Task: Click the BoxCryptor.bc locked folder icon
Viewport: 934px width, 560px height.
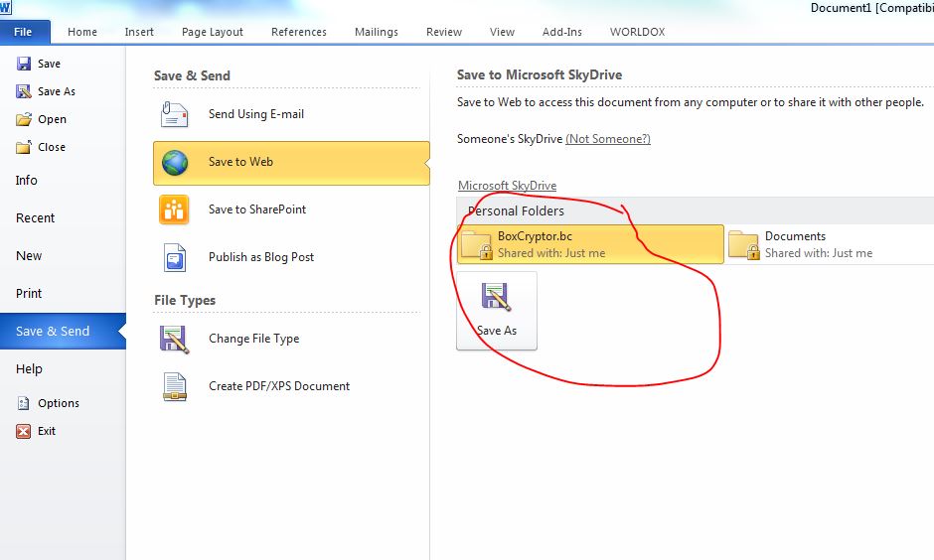Action: tap(477, 245)
